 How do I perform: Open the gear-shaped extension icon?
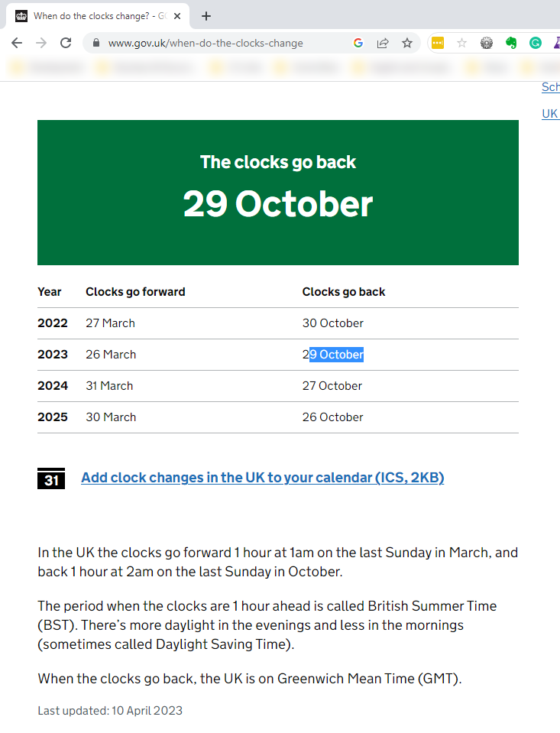[x=486, y=44]
